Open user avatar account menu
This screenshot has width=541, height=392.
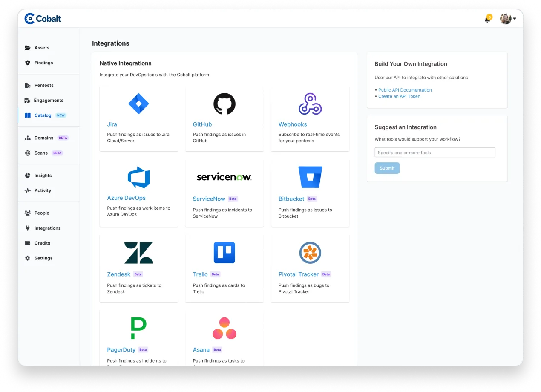click(508, 19)
